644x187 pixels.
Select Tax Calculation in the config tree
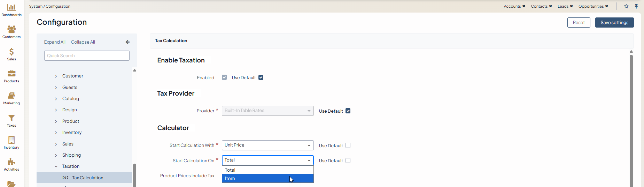tap(87, 178)
